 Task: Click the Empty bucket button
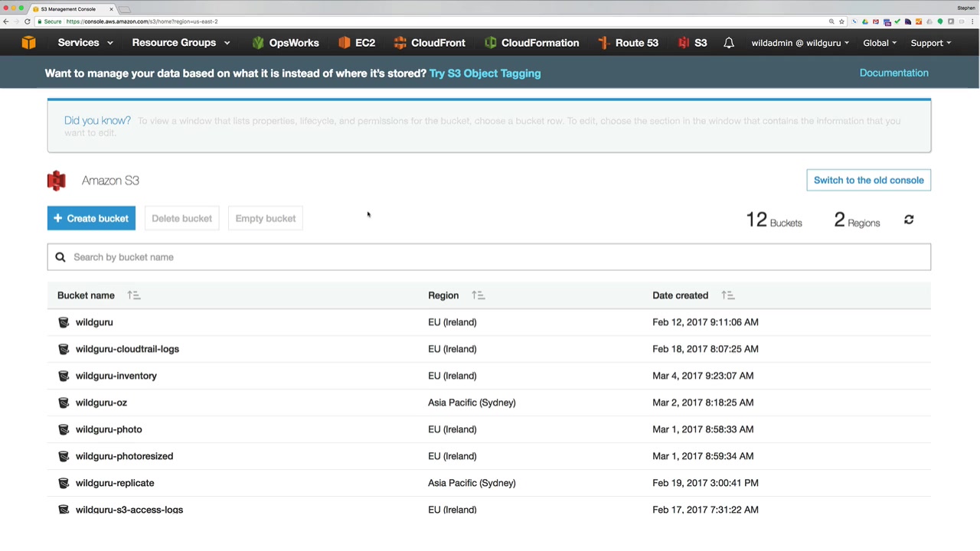[x=265, y=218]
